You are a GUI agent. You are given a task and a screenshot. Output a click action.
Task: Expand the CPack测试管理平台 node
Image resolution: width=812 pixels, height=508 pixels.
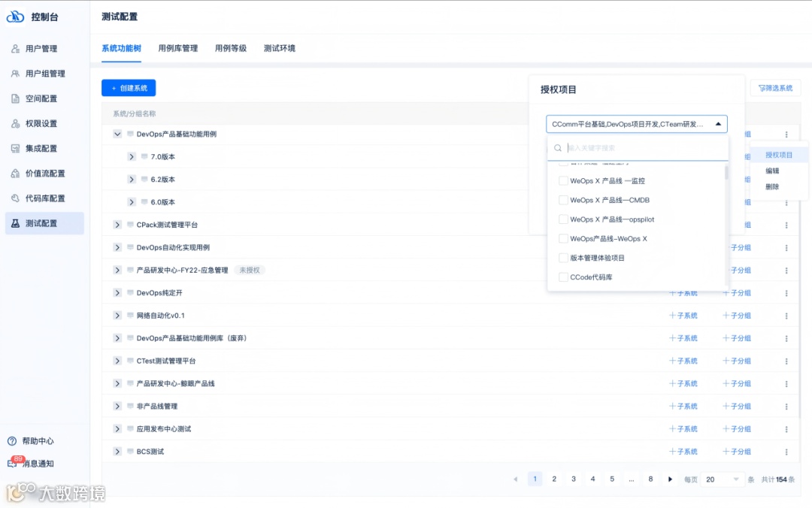(117, 225)
